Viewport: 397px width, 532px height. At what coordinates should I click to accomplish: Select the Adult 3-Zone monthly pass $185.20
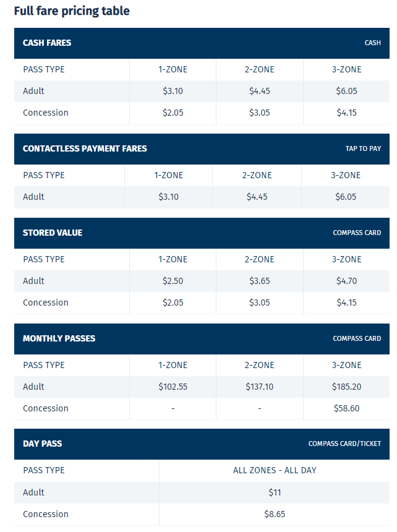click(x=346, y=387)
